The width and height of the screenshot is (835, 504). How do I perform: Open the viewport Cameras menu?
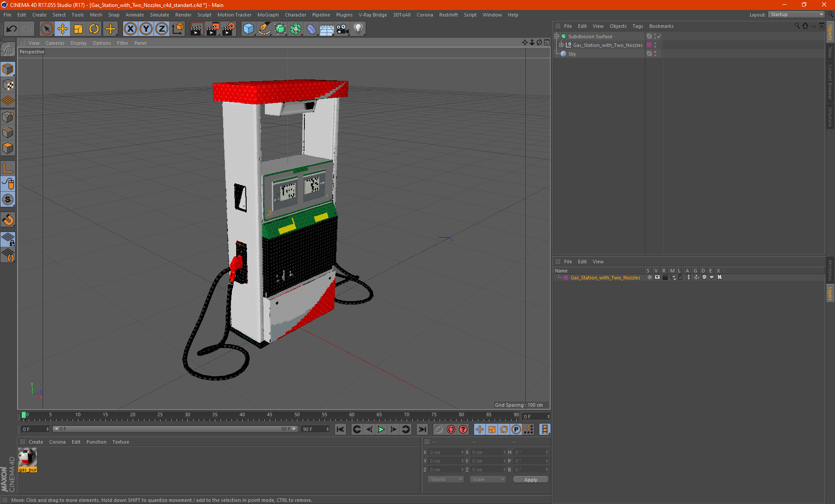(x=55, y=43)
